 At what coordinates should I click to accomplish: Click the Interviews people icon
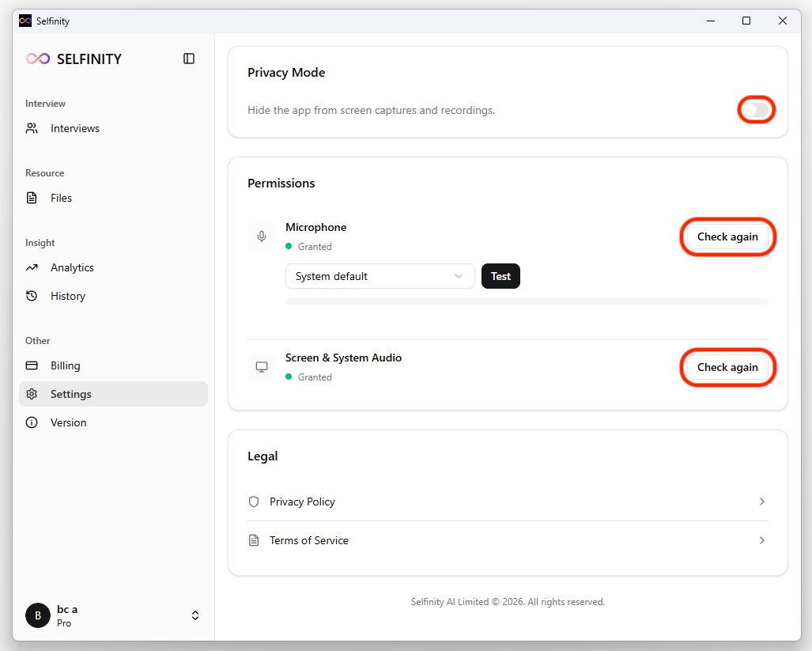pyautogui.click(x=32, y=128)
